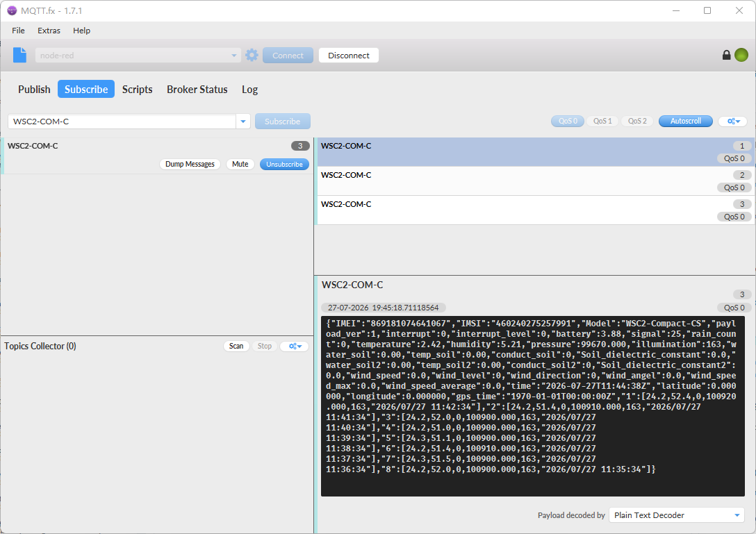Expand the topic WSC2-COM-C dropdown arrow
The width and height of the screenshot is (756, 534).
[243, 122]
